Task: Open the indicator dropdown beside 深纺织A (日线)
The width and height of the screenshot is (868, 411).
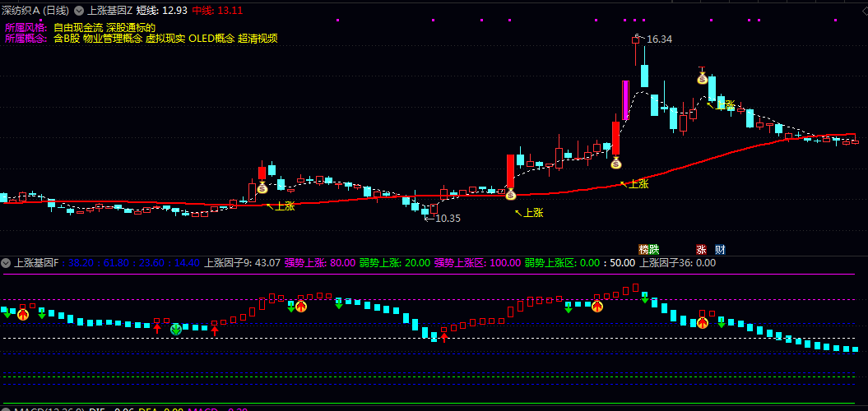Action: pyautogui.click(x=79, y=11)
